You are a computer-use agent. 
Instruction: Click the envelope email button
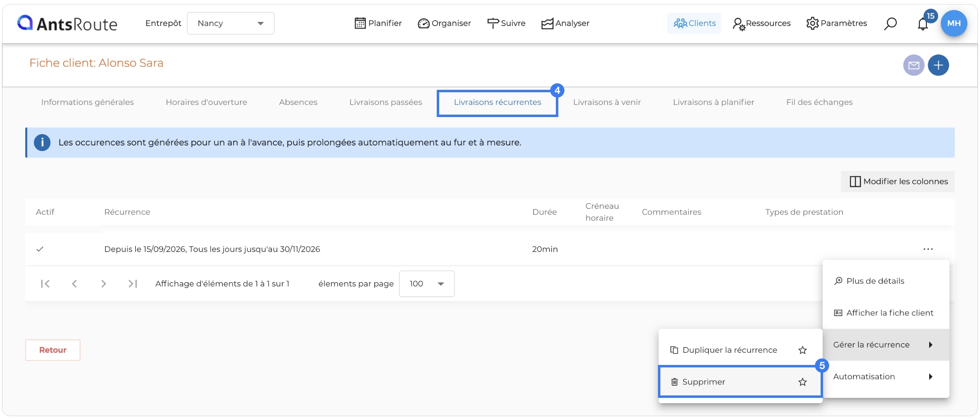(914, 65)
